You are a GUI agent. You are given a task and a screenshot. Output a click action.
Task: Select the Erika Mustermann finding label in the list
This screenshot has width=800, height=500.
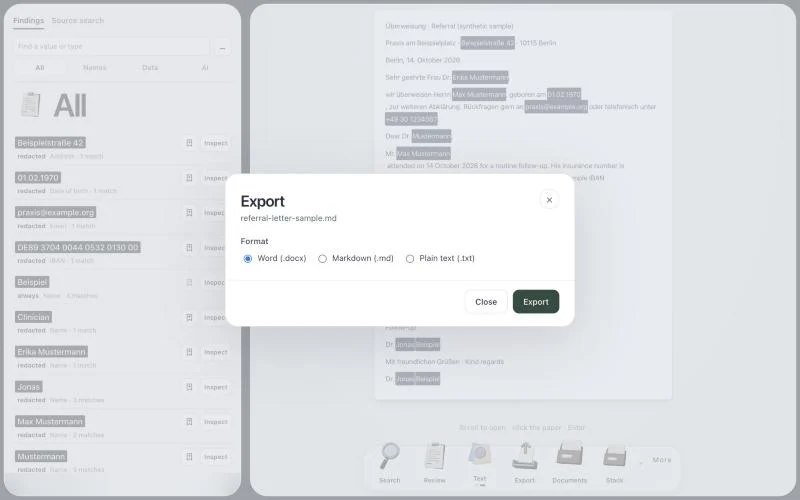51,352
